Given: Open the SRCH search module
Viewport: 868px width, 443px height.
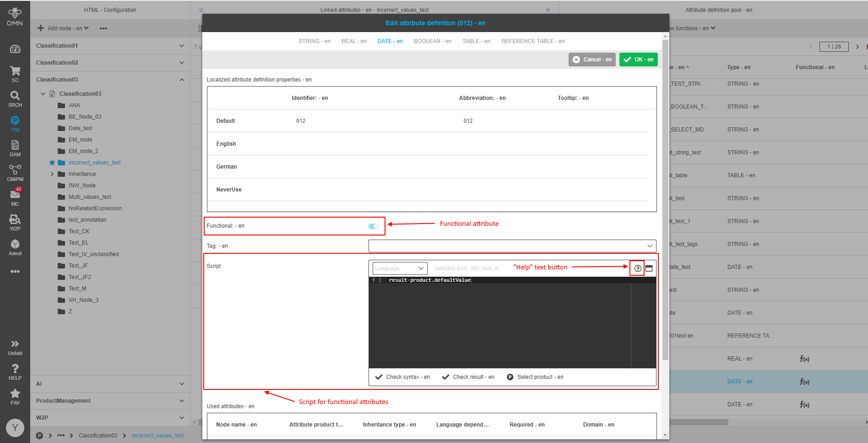Looking at the screenshot, I should [15, 98].
